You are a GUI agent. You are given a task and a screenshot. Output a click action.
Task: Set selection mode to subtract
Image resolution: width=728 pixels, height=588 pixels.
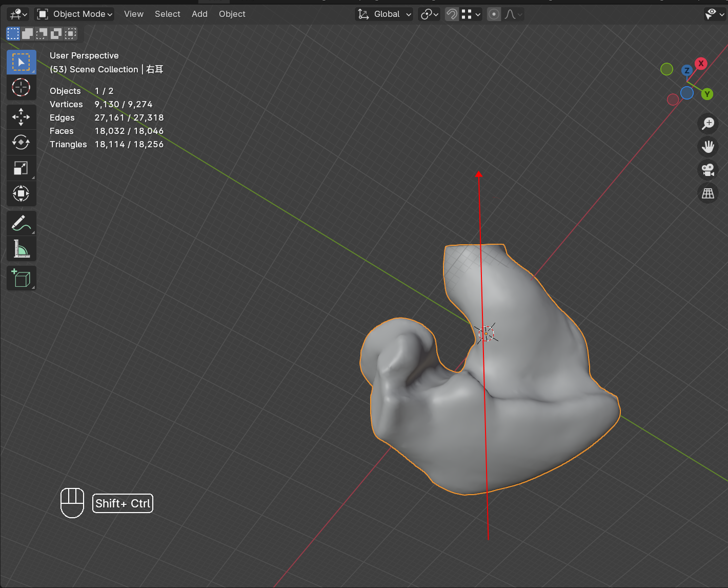pos(42,34)
